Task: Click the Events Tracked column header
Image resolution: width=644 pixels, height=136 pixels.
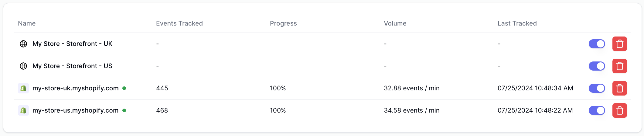Action: tap(179, 23)
